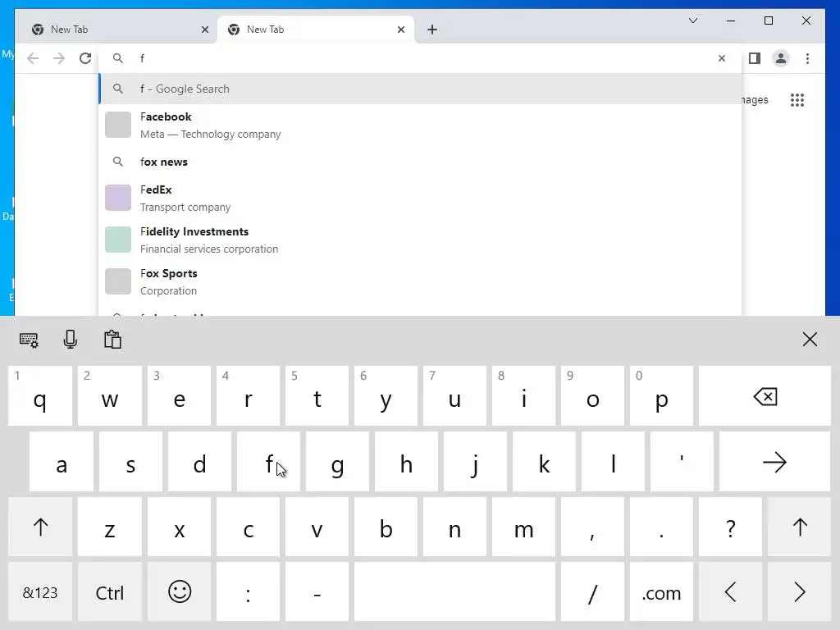This screenshot has width=840, height=630.
Task: Open touch keyboard settings icon
Action: [x=29, y=340]
